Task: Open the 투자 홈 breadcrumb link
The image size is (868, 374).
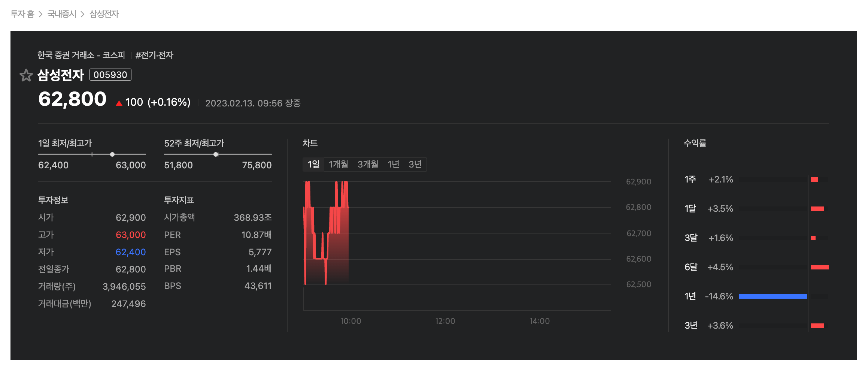Action: (x=22, y=14)
